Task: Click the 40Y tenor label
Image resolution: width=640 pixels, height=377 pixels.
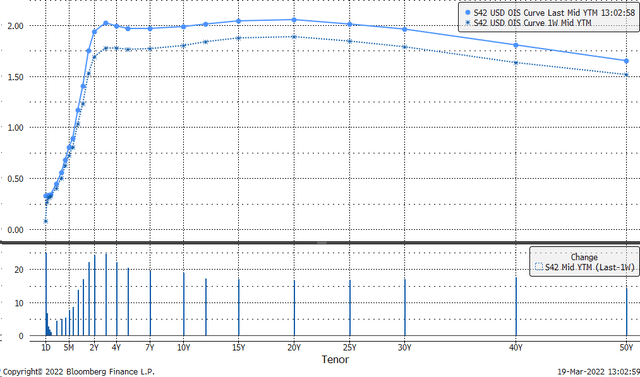Action: (516, 348)
